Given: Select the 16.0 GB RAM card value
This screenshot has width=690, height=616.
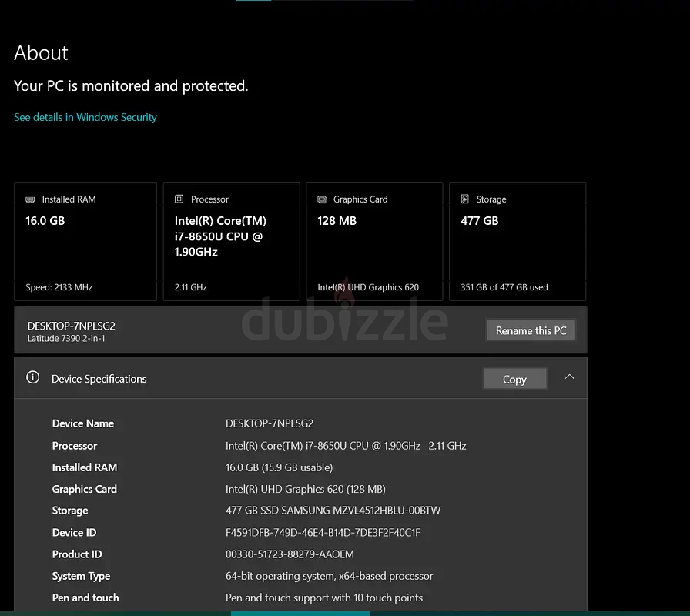Looking at the screenshot, I should pyautogui.click(x=45, y=220).
